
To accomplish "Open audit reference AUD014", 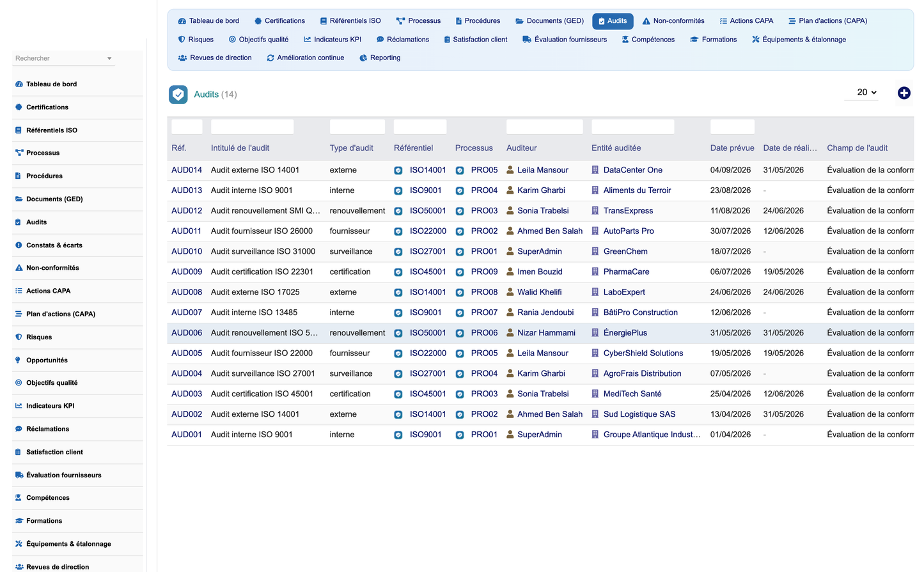I will coord(187,170).
